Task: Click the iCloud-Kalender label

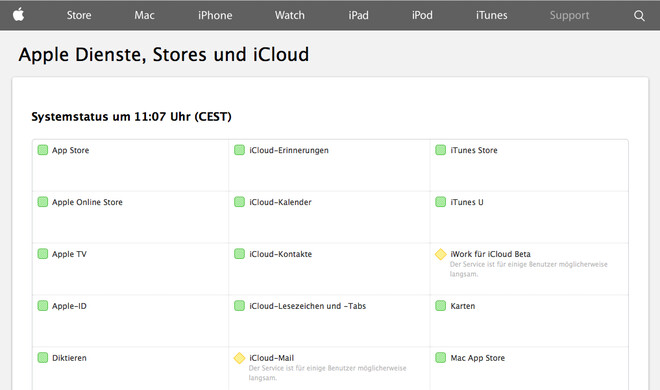Action: [280, 202]
